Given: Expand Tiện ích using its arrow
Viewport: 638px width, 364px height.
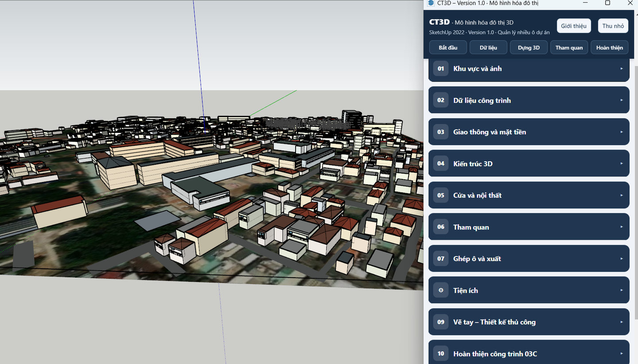Looking at the screenshot, I should [622, 290].
